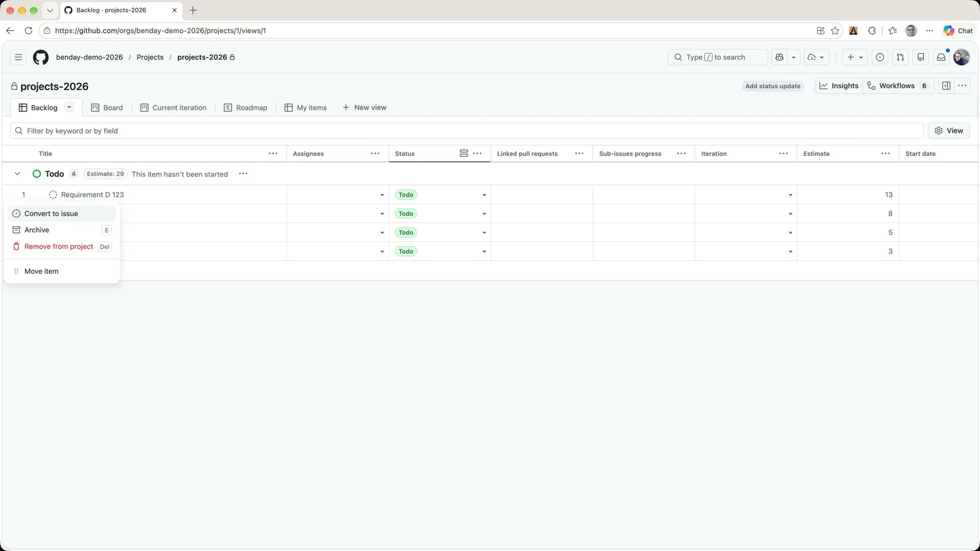Click Add status update button

tap(772, 86)
